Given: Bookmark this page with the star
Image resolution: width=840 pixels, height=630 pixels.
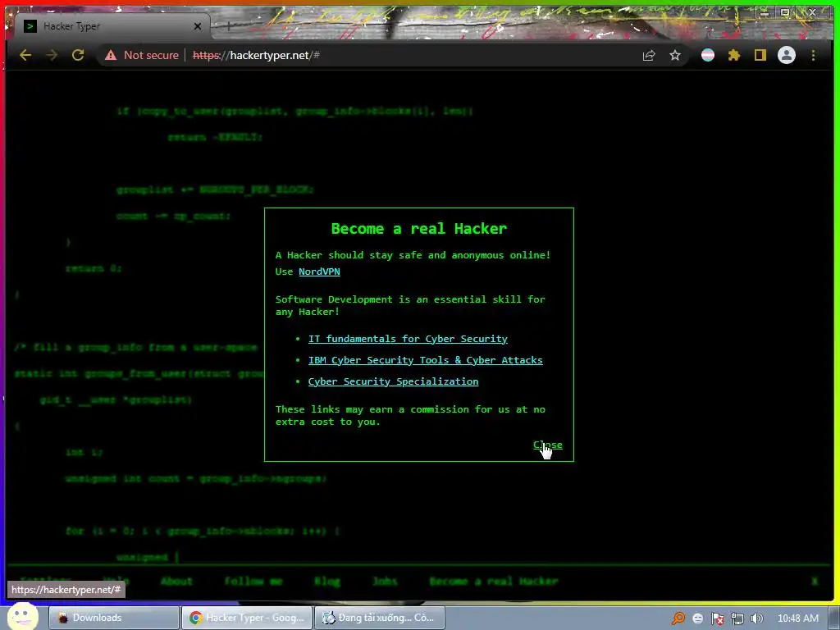Looking at the screenshot, I should coord(675,55).
